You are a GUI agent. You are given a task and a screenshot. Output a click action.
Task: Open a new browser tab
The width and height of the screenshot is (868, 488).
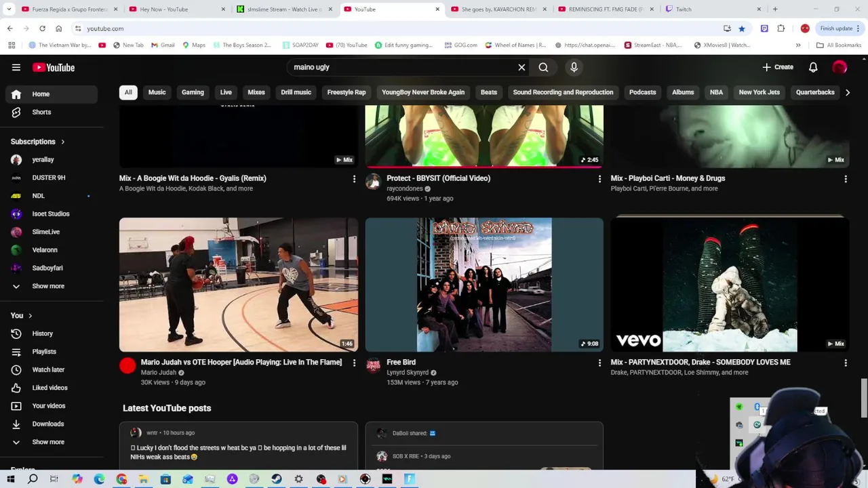coord(775,9)
